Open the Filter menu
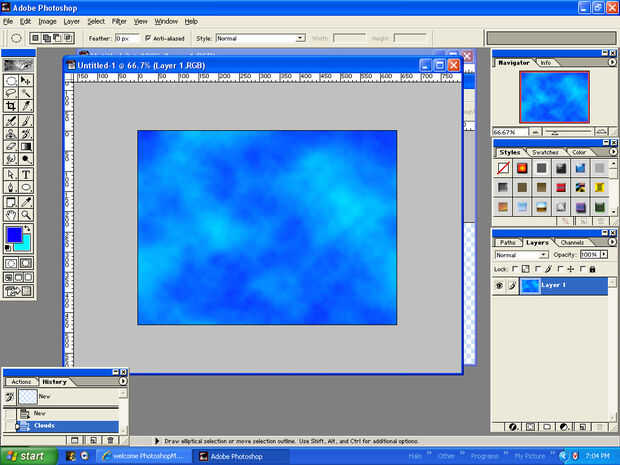This screenshot has height=465, width=620. pos(119,21)
